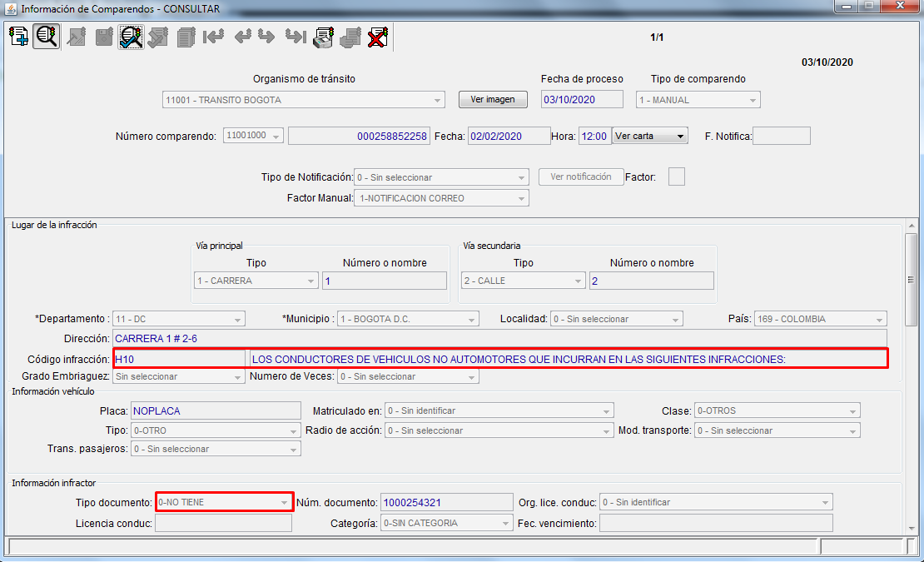Click the Ver notificación button

point(581,177)
